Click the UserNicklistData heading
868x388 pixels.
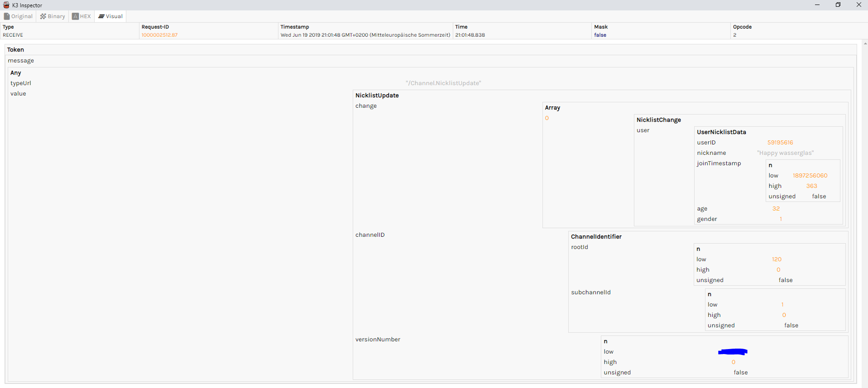[x=721, y=132]
